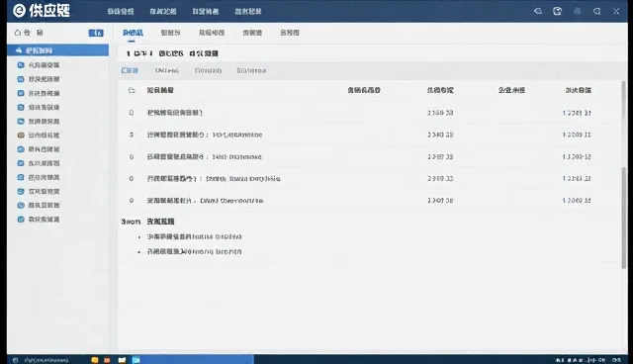Open the fourth top navigation bar item
Image resolution: width=633 pixels, height=364 pixels.
click(248, 11)
